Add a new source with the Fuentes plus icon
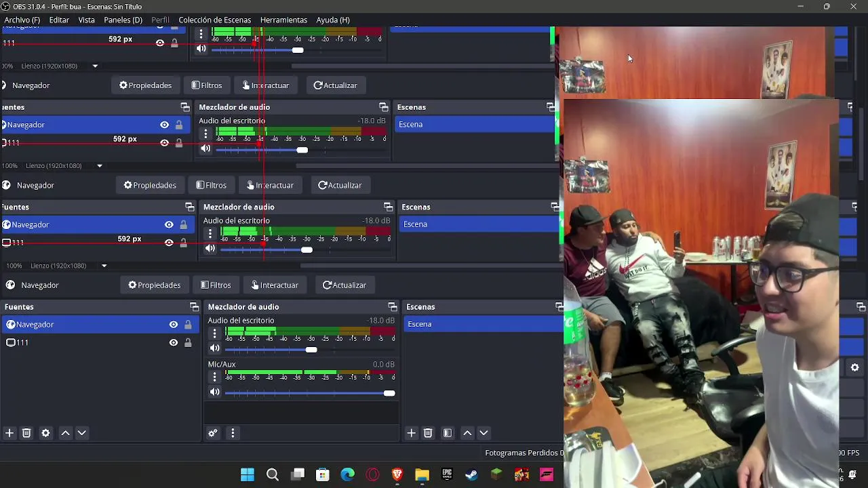 tap(9, 433)
